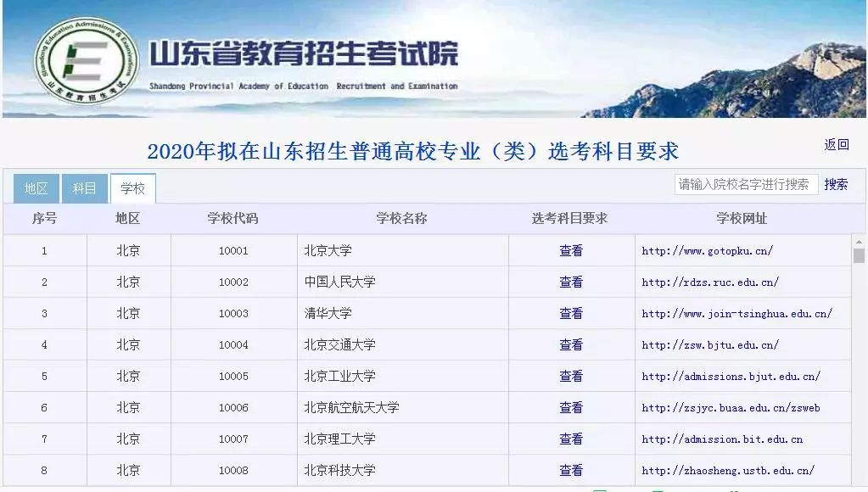Click school code 10007
Screen dimensions: 868x492
pyautogui.click(x=233, y=439)
